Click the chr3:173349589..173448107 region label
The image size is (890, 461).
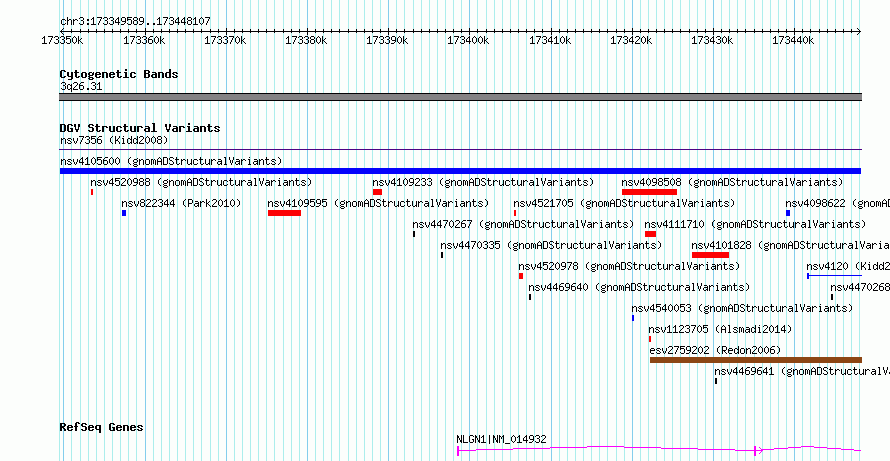pyautogui.click(x=135, y=22)
